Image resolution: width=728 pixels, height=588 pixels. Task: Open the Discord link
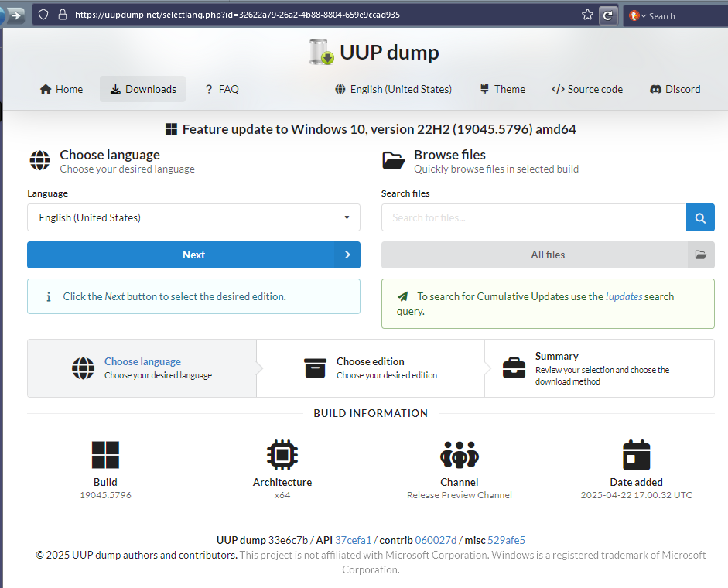(675, 89)
